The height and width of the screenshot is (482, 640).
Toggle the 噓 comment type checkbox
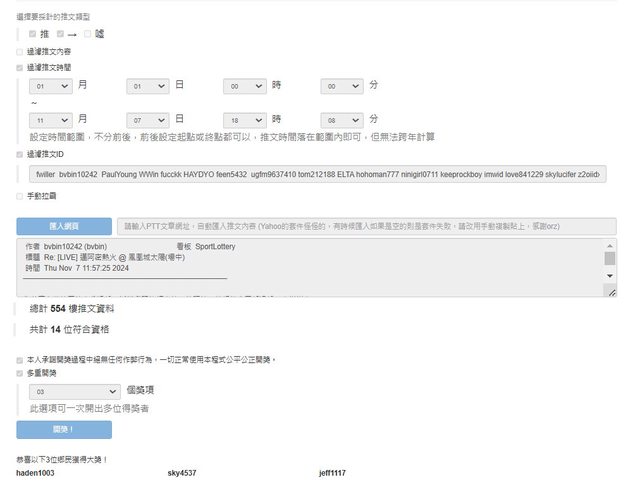tap(88, 34)
